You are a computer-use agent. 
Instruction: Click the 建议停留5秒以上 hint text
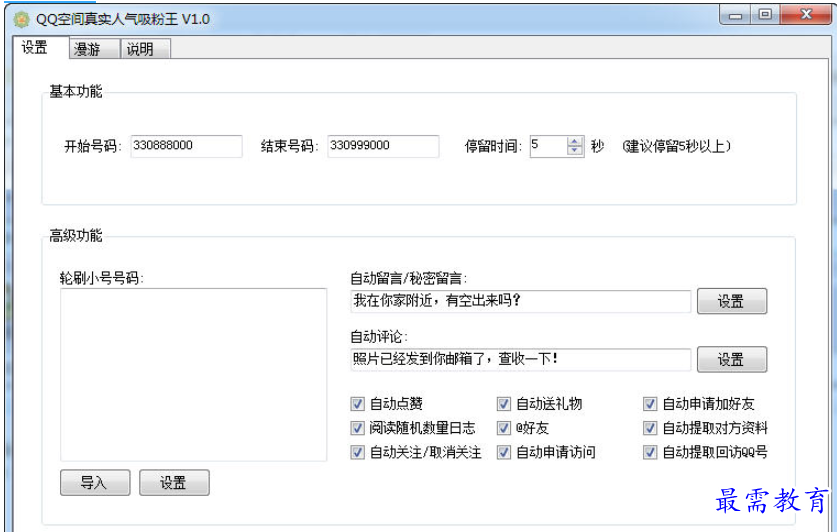pos(677,146)
